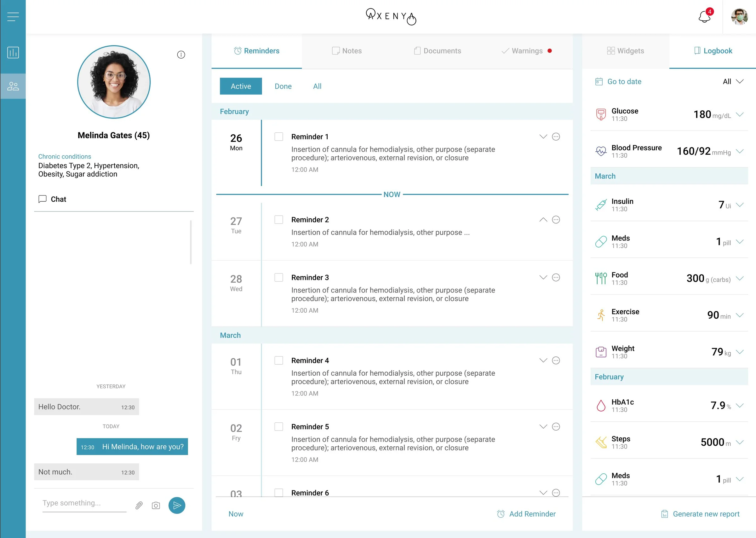This screenshot has width=756, height=538.
Task: Expand the Blood Pressure entry
Action: (x=740, y=151)
